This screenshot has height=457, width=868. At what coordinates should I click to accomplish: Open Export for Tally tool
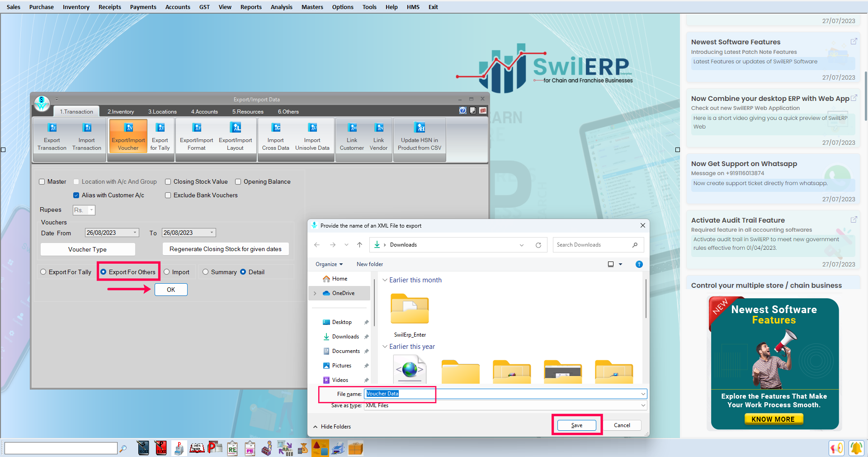[x=160, y=136]
